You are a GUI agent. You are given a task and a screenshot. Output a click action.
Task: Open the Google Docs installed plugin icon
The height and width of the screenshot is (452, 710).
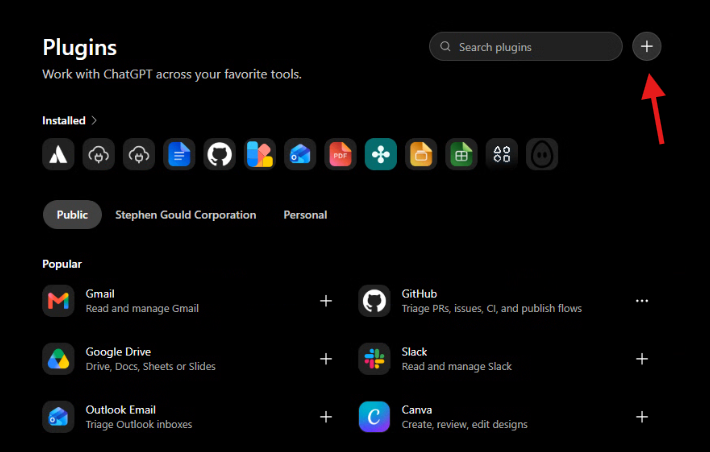179,154
